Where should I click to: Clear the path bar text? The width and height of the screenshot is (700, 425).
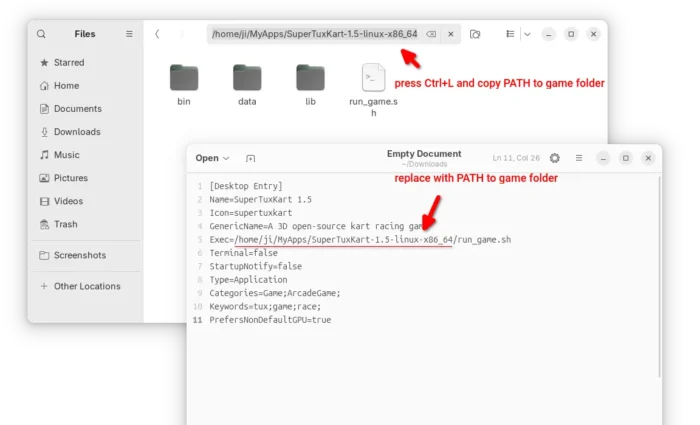[431, 34]
